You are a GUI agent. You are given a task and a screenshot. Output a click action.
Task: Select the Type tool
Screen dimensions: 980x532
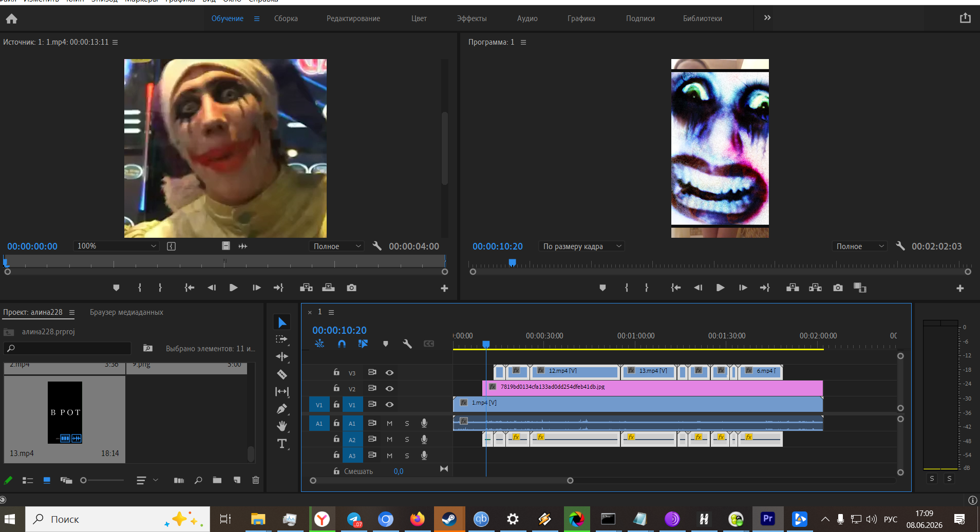coord(282,444)
